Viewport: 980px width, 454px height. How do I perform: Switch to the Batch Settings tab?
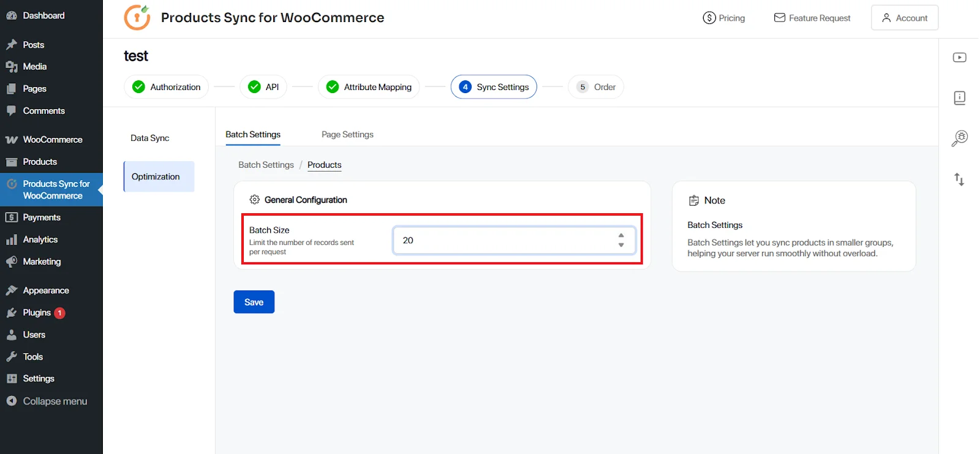click(x=253, y=134)
